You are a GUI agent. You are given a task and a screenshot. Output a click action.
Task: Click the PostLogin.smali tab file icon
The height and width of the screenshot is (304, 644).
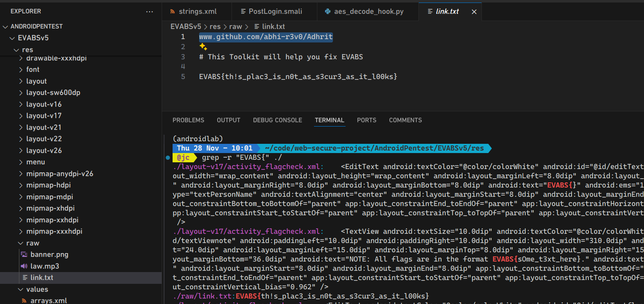[243, 12]
